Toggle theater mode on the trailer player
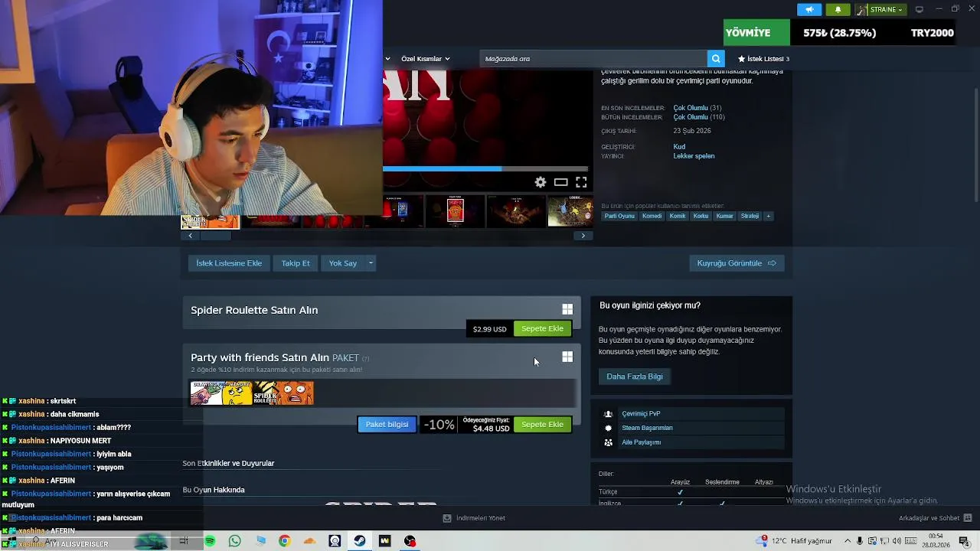 560,182
